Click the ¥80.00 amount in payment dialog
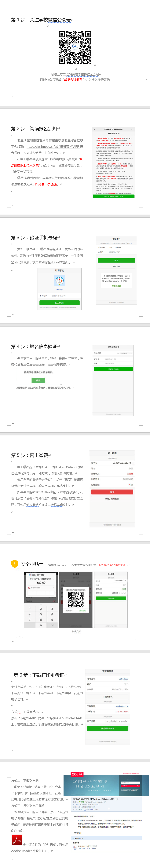The width and height of the screenshot is (150, 868). pos(41,583)
